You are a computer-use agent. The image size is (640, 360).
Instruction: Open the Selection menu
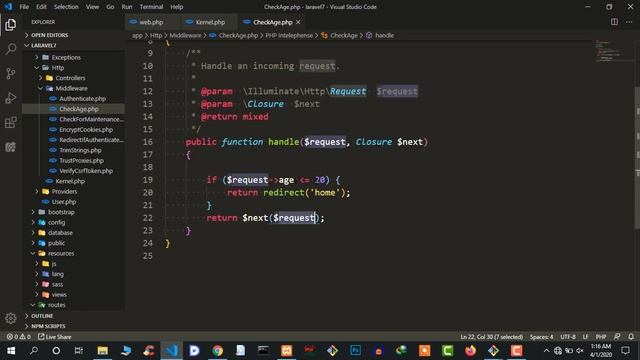[66, 7]
